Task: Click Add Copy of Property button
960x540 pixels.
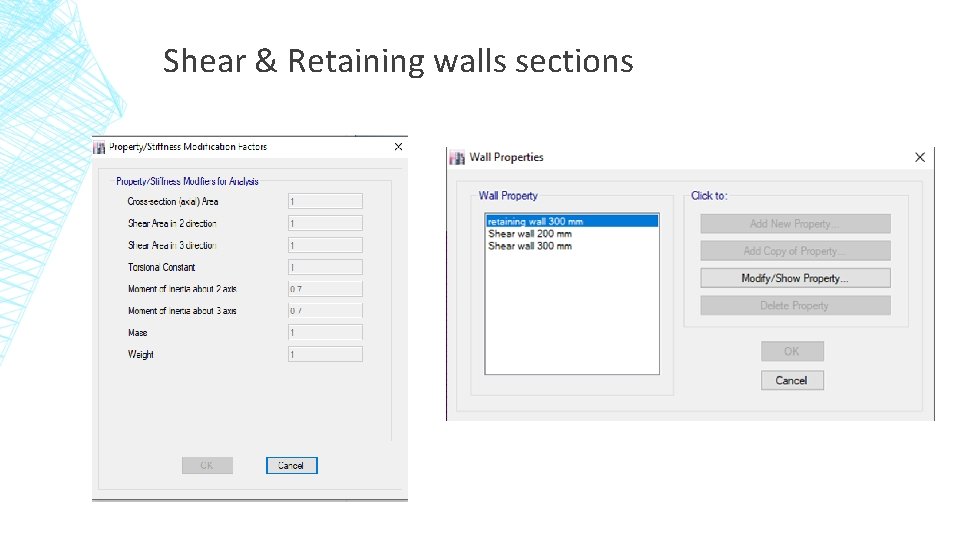Action: 795,251
